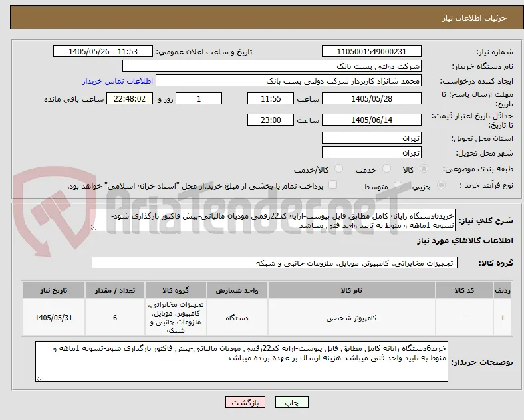
Task: Click the کد کالا column header
Action: pos(464,290)
